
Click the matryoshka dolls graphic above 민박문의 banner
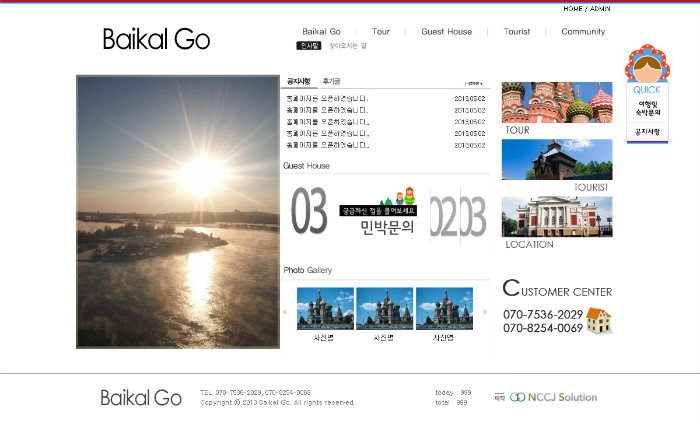(398, 196)
